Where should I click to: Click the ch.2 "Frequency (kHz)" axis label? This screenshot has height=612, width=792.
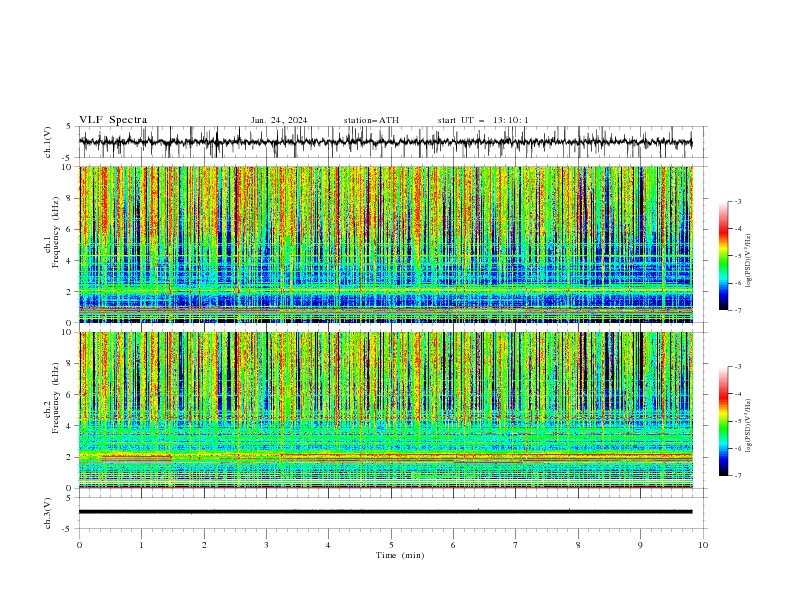pos(55,398)
